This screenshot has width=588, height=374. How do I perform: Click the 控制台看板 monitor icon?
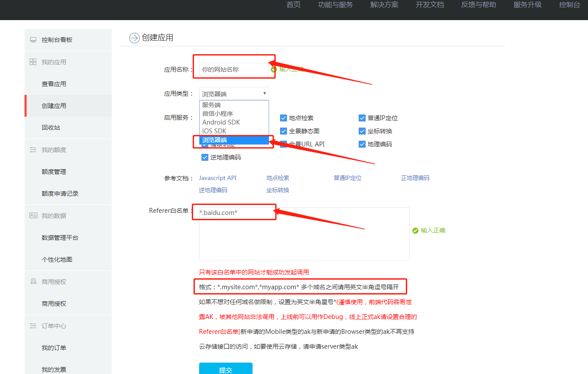pyautogui.click(x=33, y=40)
